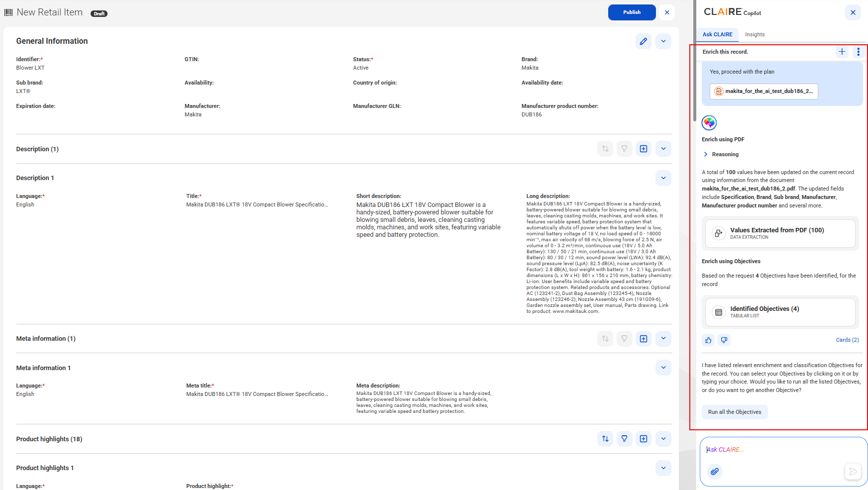The height and width of the screenshot is (490, 868).
Task: Click the Short description text in Description 1
Action: click(429, 220)
